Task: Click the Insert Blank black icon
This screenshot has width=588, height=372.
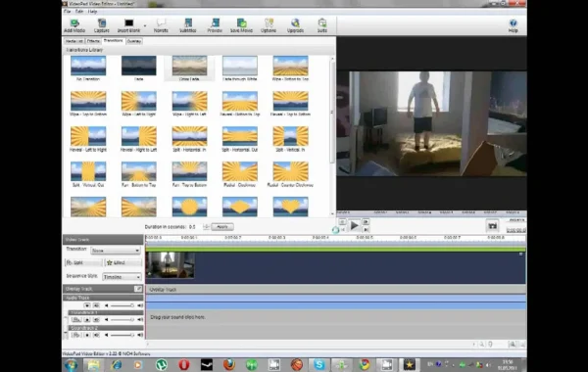Action: tap(128, 23)
